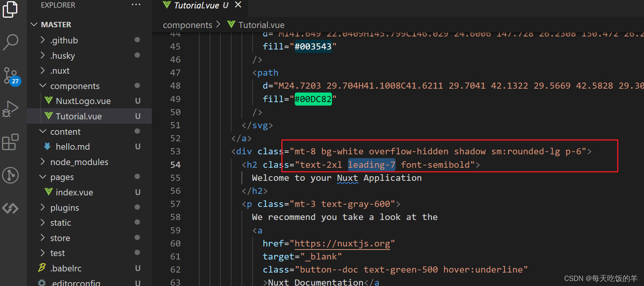Click the target="_blank" attribute
Viewport: 644px width, 286px height.
302,256
